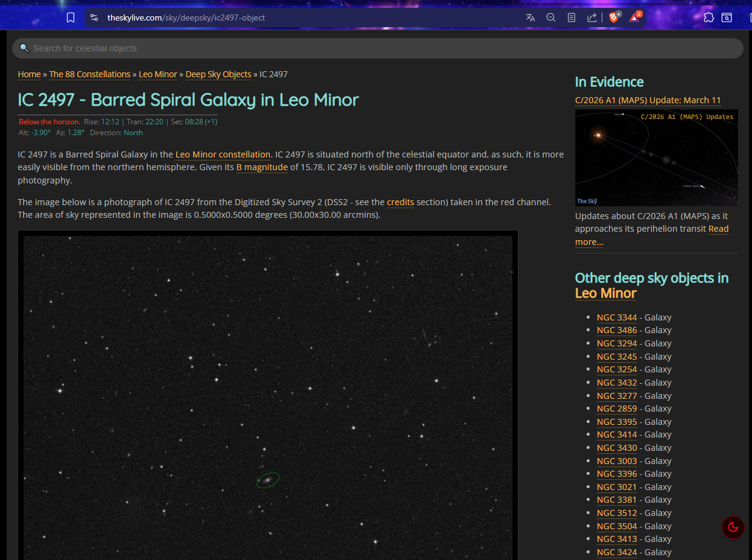Click the translate page icon
The width and height of the screenshot is (752, 560).
click(531, 17)
